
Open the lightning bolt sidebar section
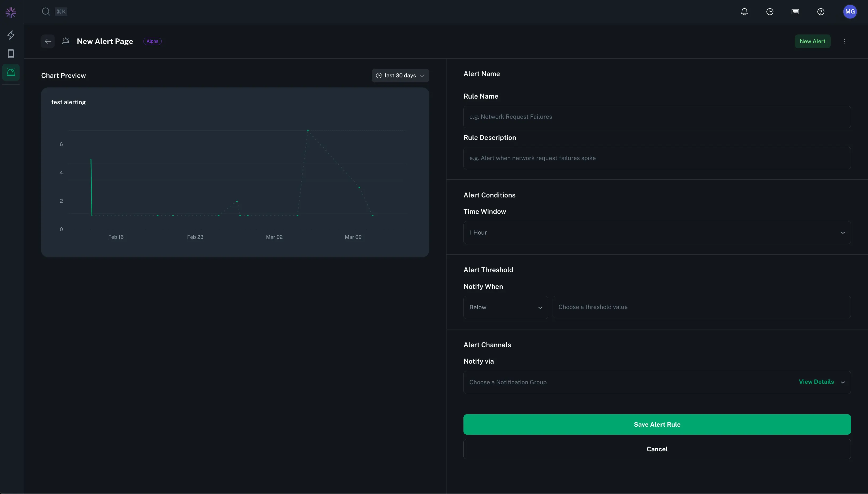(x=11, y=35)
